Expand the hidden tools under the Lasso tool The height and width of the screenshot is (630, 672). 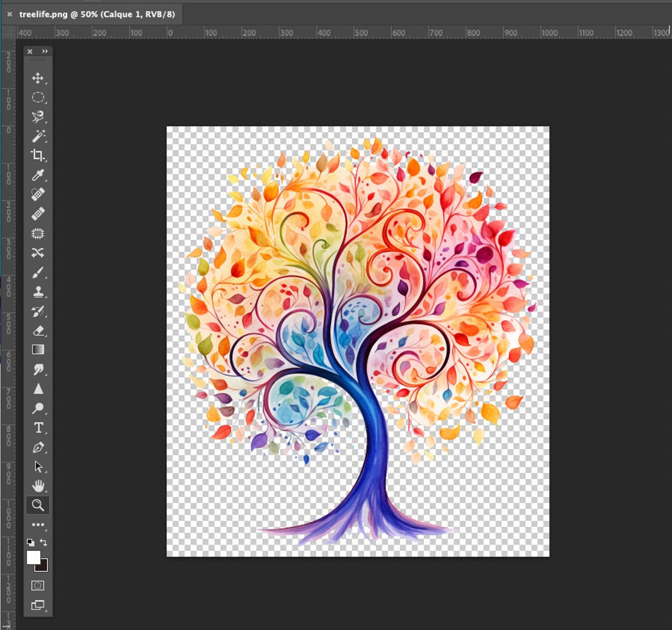point(45,121)
